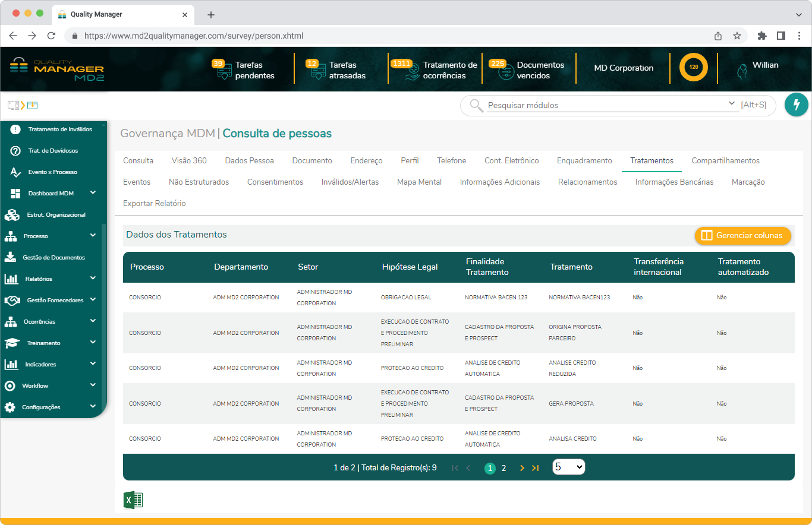This screenshot has width=812, height=525.
Task: Switch to the Compartilhamentos tab
Action: (x=725, y=161)
